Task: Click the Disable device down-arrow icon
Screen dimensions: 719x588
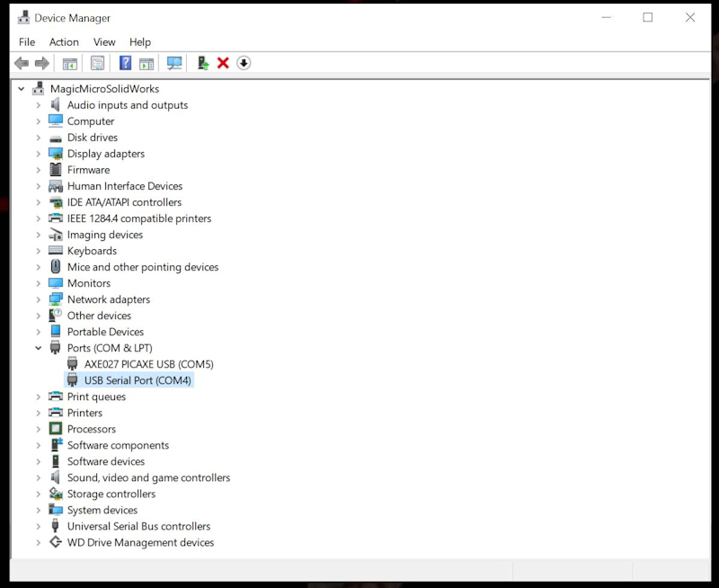Action: [244, 63]
